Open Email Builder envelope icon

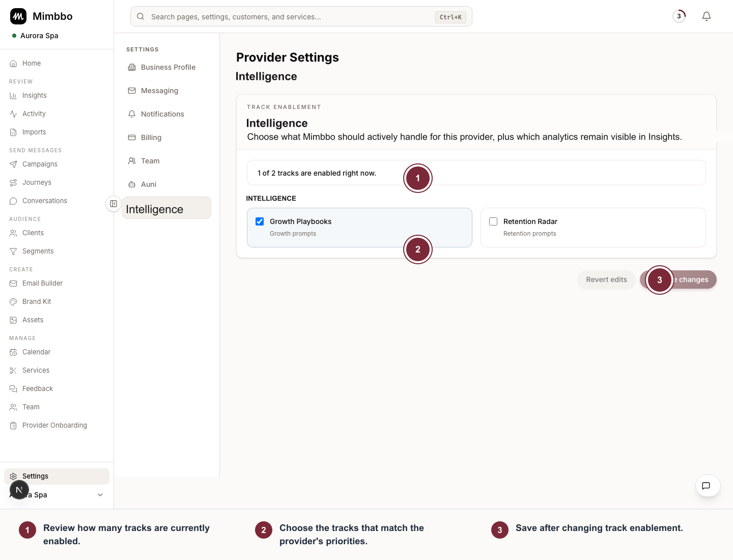click(x=13, y=284)
